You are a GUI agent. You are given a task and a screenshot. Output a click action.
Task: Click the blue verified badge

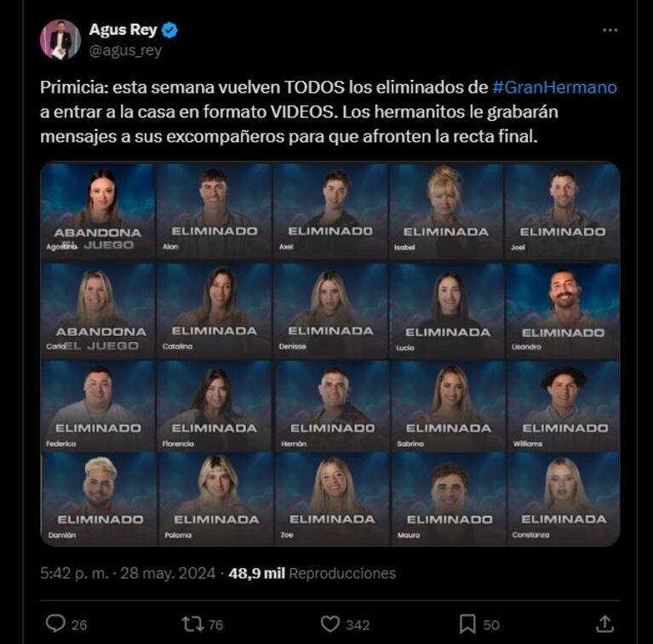pyautogui.click(x=169, y=31)
